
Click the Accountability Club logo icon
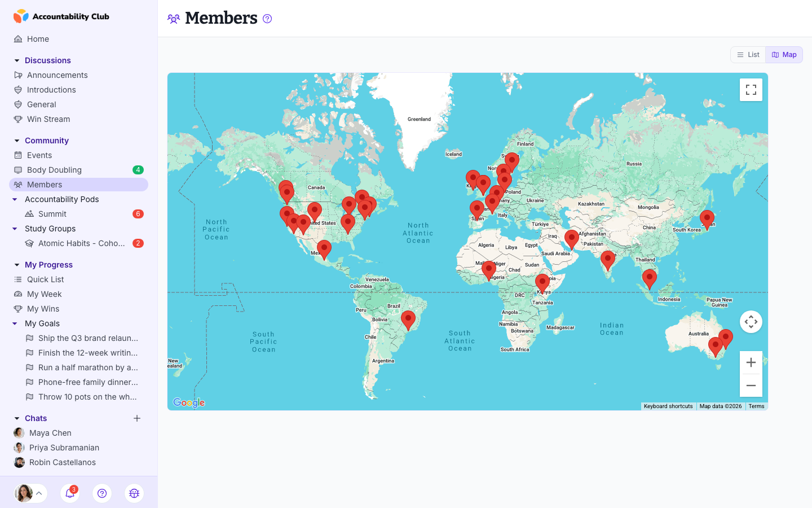point(21,16)
